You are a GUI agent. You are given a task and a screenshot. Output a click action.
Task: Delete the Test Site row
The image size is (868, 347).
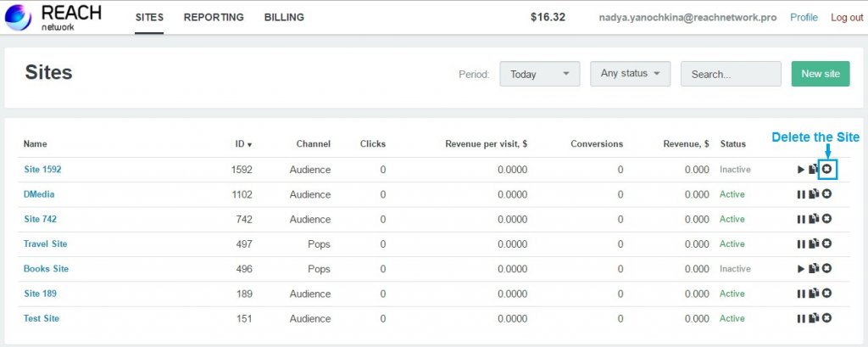pyautogui.click(x=827, y=318)
